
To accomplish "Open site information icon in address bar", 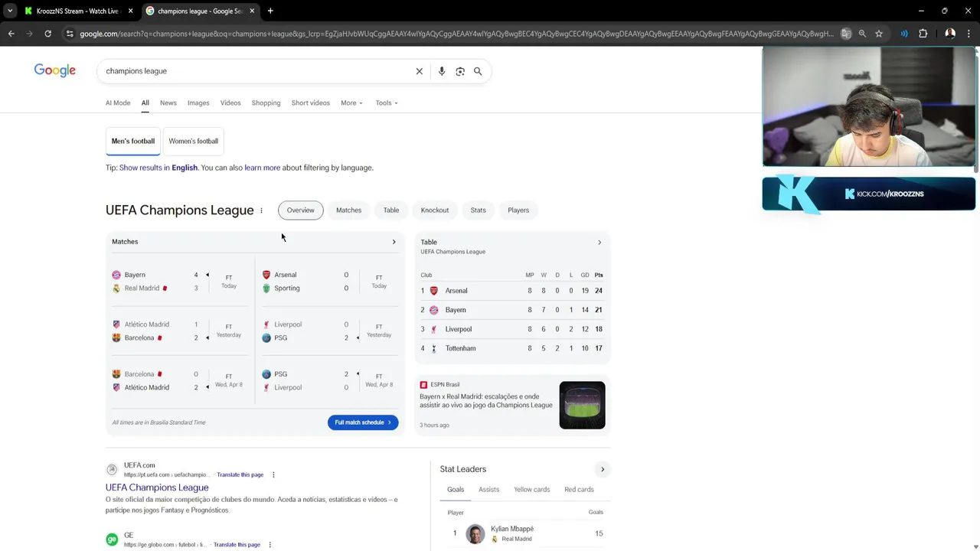I will [x=70, y=34].
